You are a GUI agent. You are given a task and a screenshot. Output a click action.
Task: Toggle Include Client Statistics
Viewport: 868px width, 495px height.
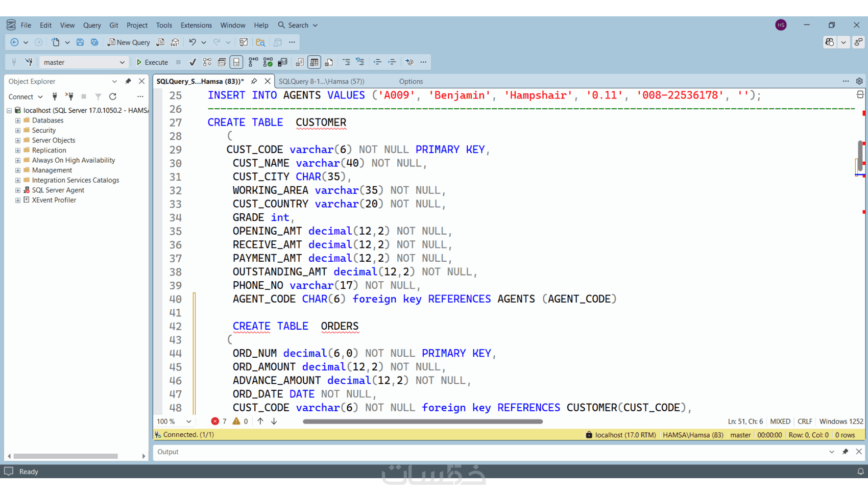click(282, 62)
